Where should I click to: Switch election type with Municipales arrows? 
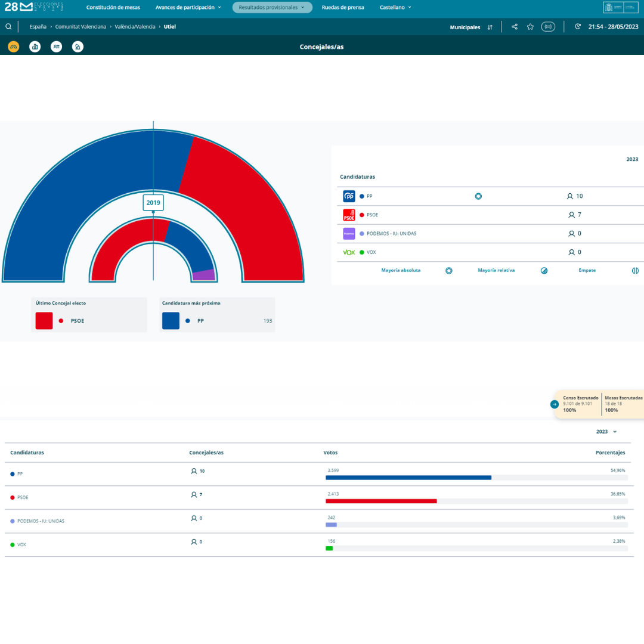(490, 27)
